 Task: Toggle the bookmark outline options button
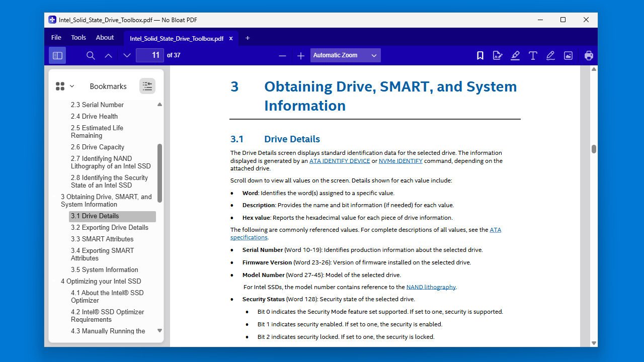tap(147, 86)
